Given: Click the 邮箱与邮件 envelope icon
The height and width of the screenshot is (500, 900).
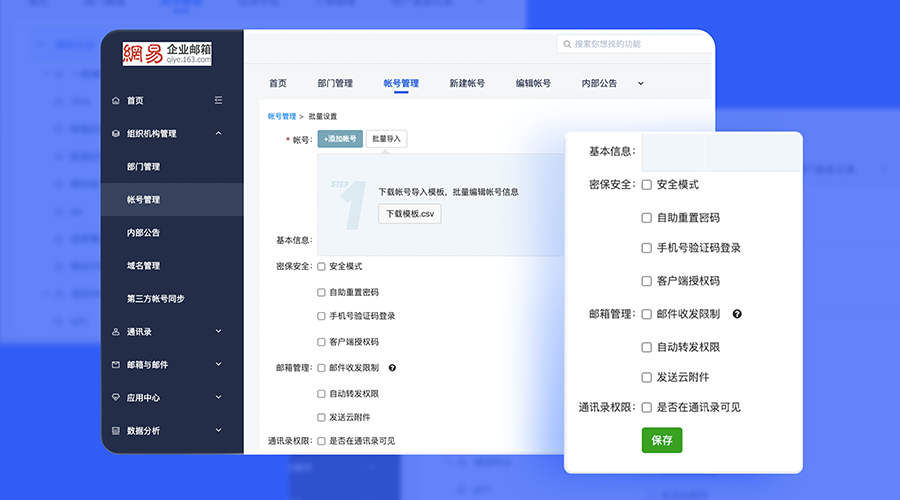Looking at the screenshot, I should 116,365.
